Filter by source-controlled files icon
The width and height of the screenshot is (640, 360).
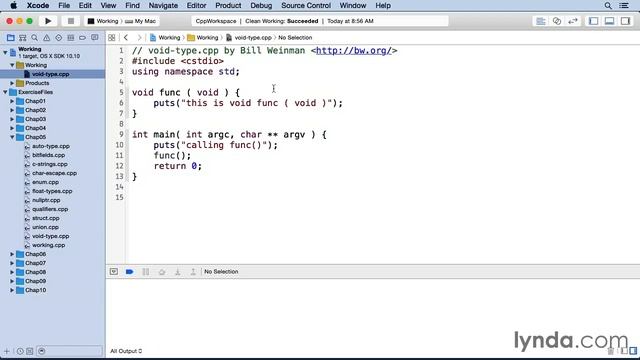[30, 351]
